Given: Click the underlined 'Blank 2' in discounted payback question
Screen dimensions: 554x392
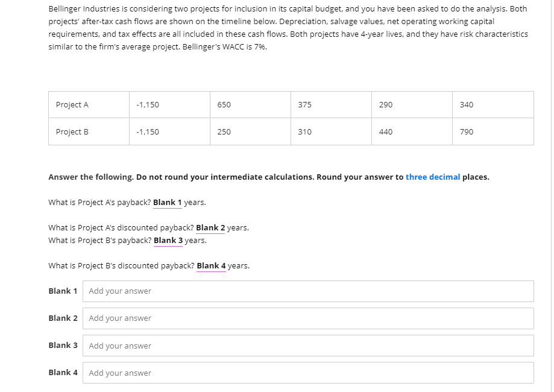Looking at the screenshot, I should 210,227.
